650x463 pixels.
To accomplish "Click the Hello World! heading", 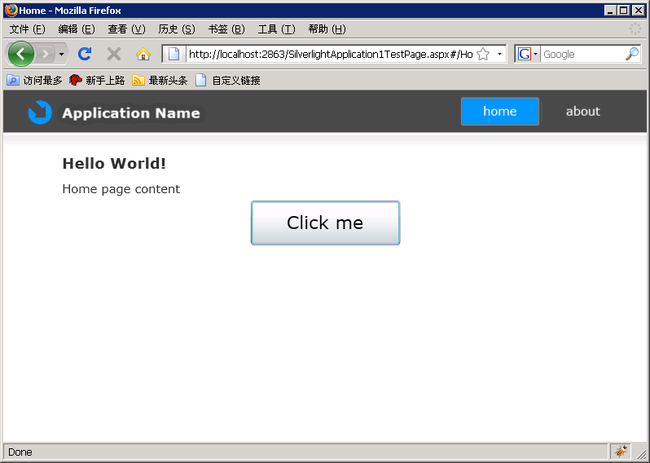I will click(114, 163).
